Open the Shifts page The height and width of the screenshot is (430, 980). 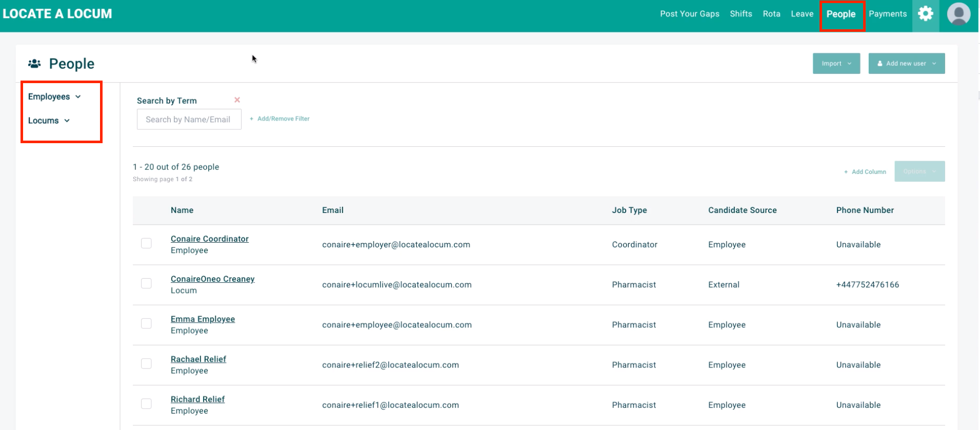pyautogui.click(x=741, y=14)
